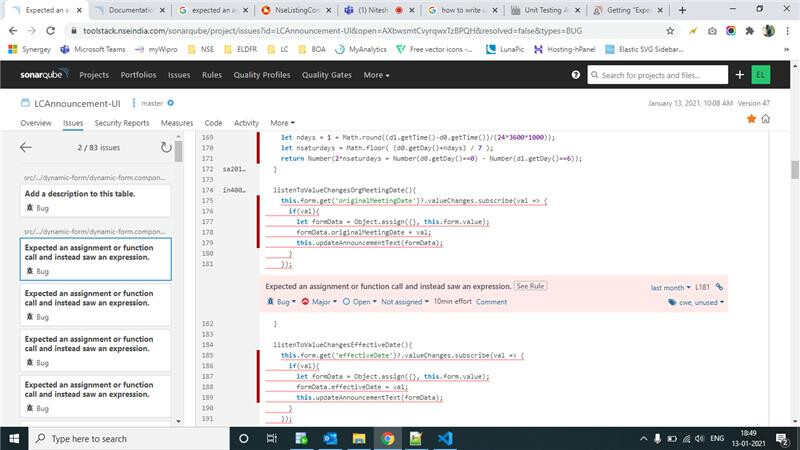Open Quality Profiles menu item

coord(262,75)
